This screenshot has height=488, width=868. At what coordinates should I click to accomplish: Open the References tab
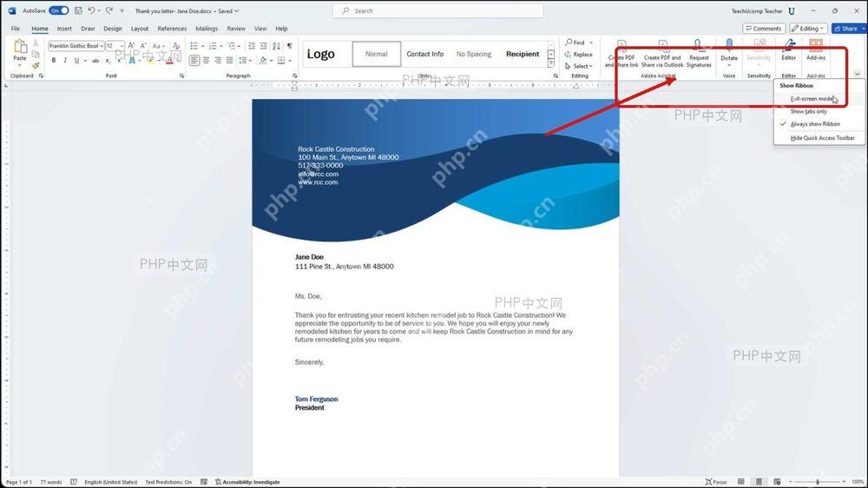tap(172, 29)
